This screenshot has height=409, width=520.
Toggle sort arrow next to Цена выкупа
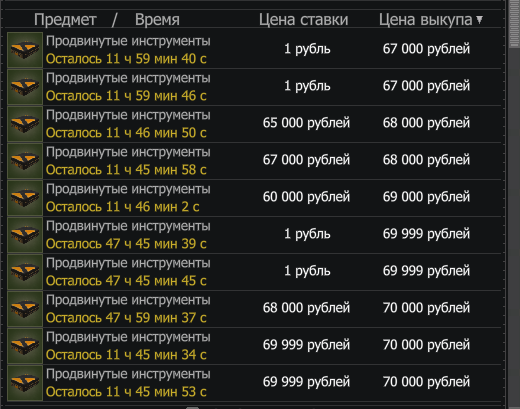tap(479, 20)
